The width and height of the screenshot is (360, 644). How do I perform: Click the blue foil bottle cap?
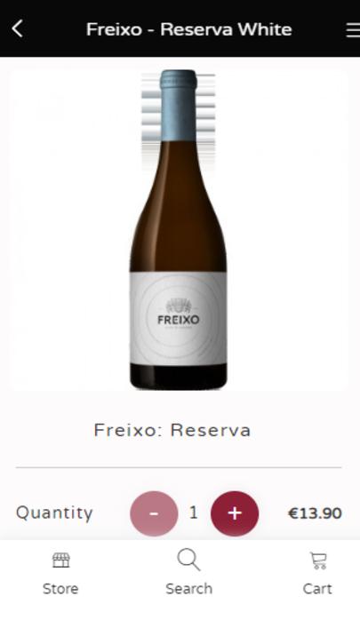point(179,105)
